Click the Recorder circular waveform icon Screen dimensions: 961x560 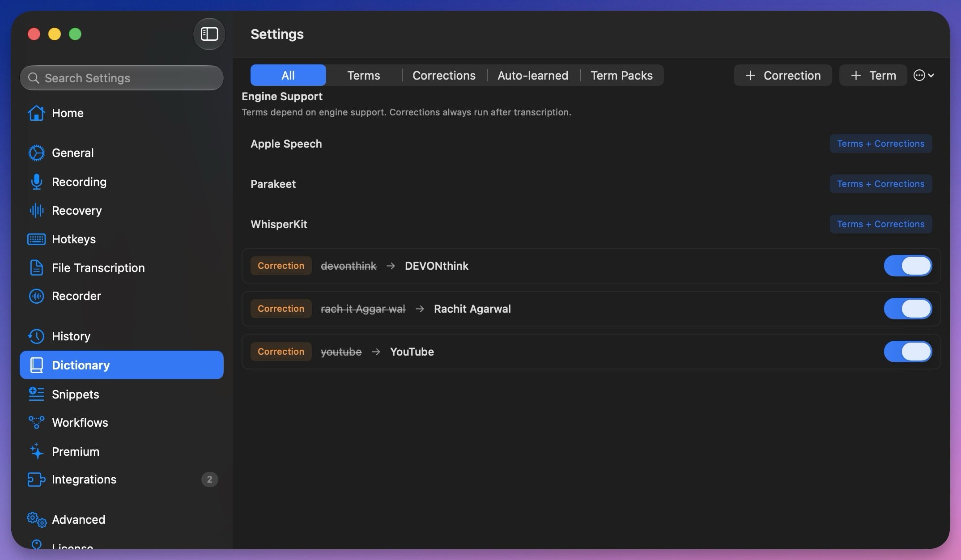[36, 296]
